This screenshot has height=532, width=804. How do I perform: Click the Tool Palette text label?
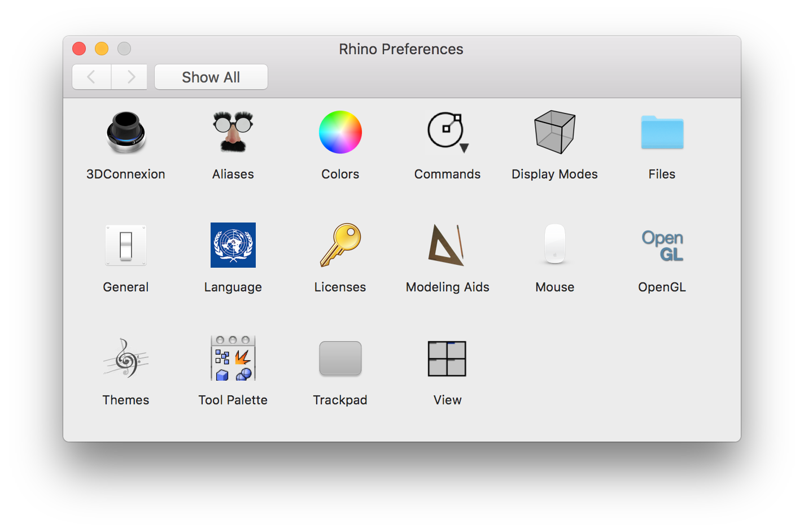tap(233, 400)
